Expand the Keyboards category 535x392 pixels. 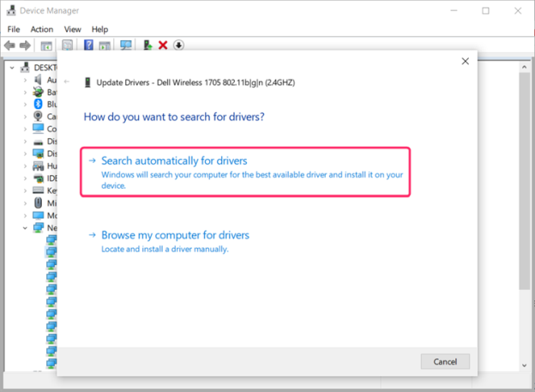(x=25, y=191)
